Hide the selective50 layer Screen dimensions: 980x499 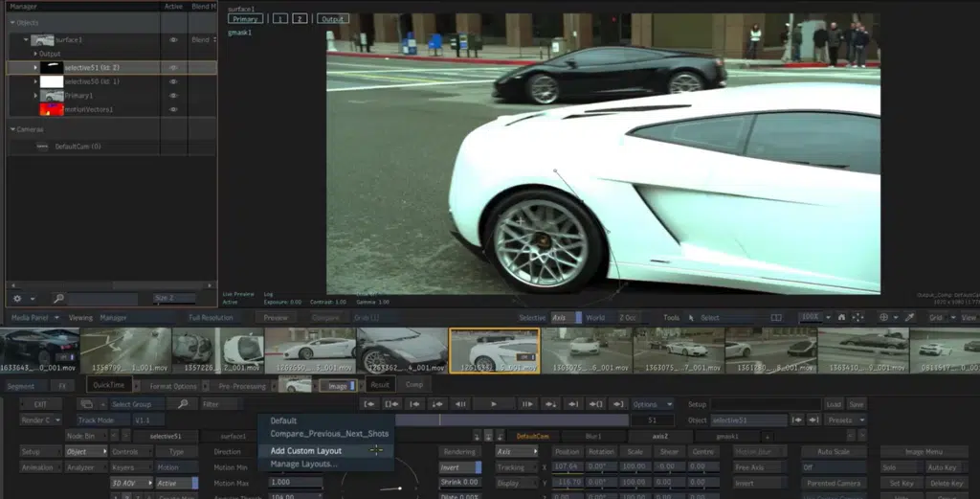173,82
